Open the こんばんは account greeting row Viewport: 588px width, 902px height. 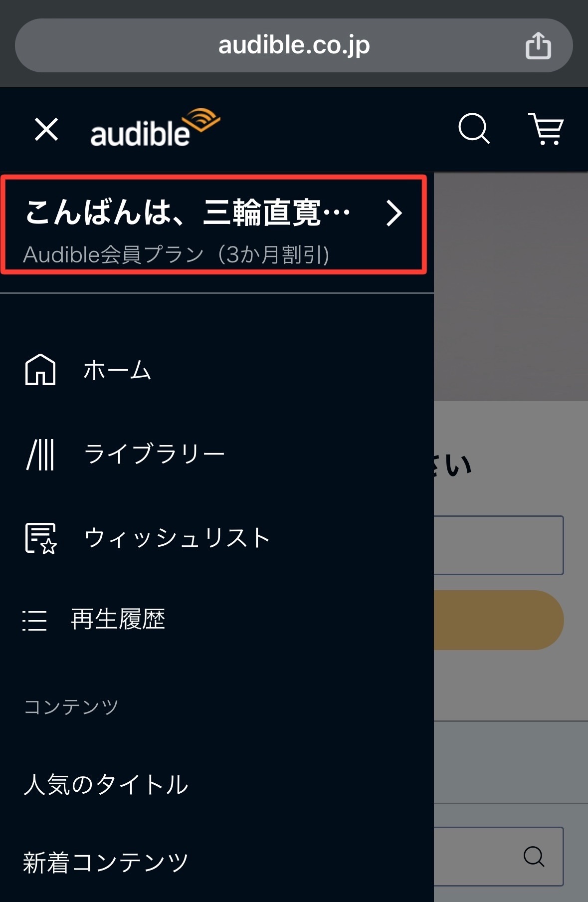213,224
